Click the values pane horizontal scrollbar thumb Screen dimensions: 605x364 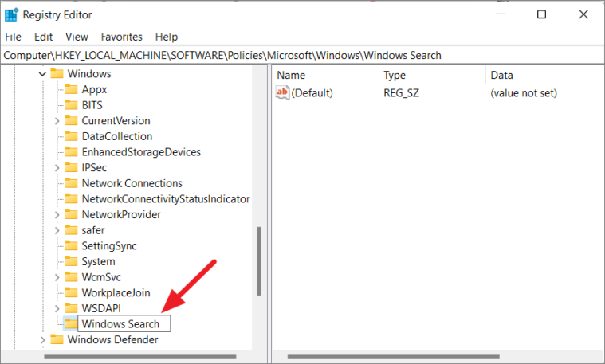pyautogui.click(x=394, y=357)
